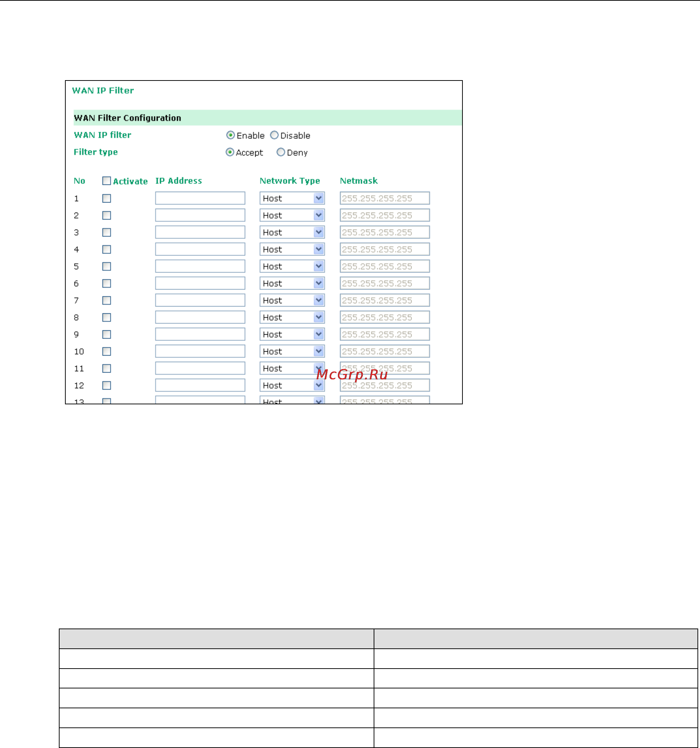Click the 'IP Address' column header
This screenshot has width=700, height=748.
179,181
